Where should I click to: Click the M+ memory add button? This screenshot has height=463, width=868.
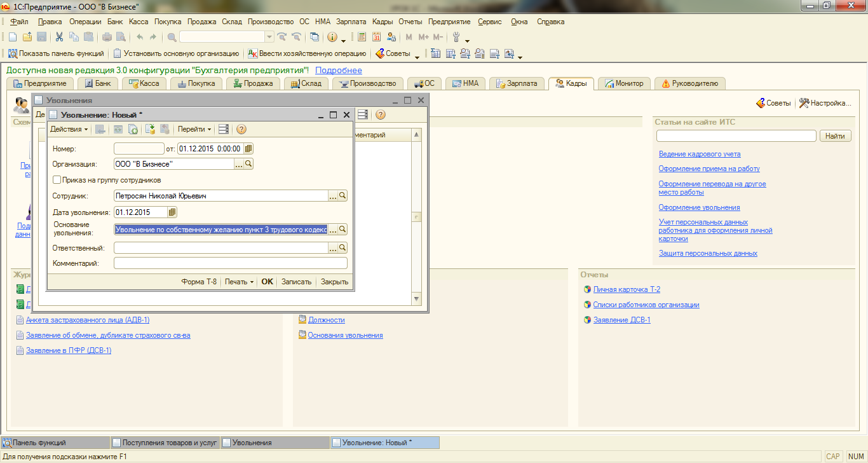point(423,37)
